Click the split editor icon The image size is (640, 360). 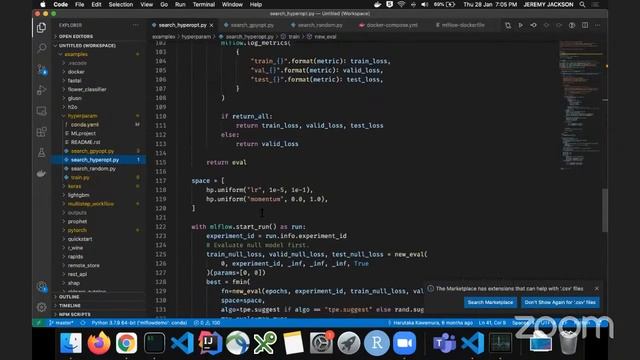tap(585, 25)
